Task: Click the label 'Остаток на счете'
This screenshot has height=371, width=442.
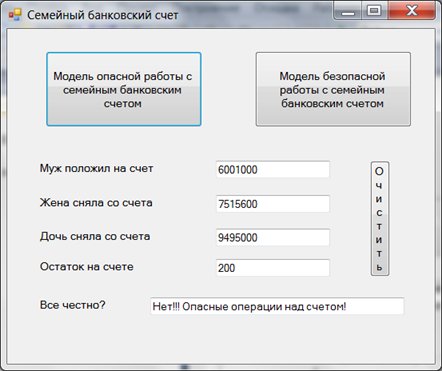Action: point(87,267)
